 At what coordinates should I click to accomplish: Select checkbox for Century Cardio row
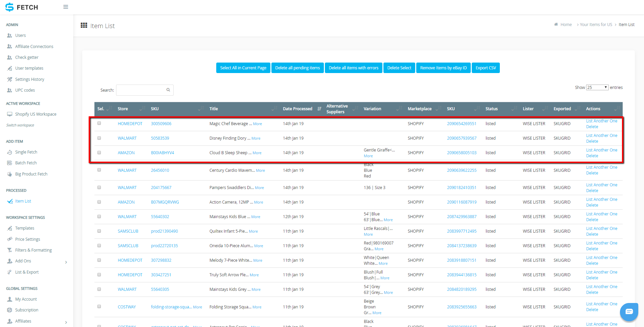coord(99,170)
